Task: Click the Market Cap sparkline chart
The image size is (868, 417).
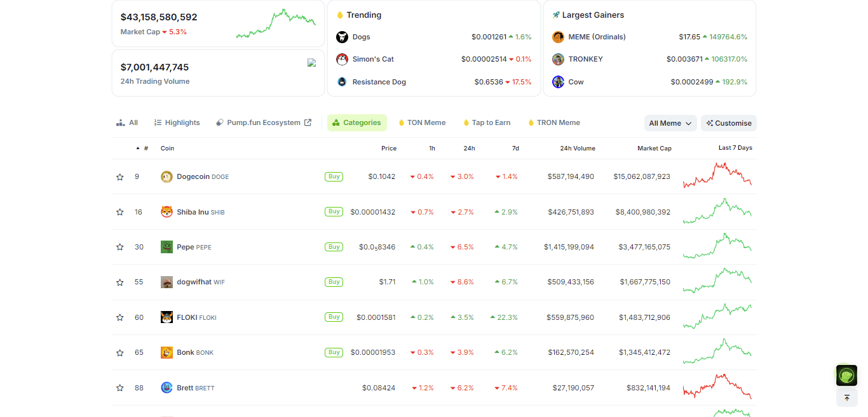Action: (276, 24)
